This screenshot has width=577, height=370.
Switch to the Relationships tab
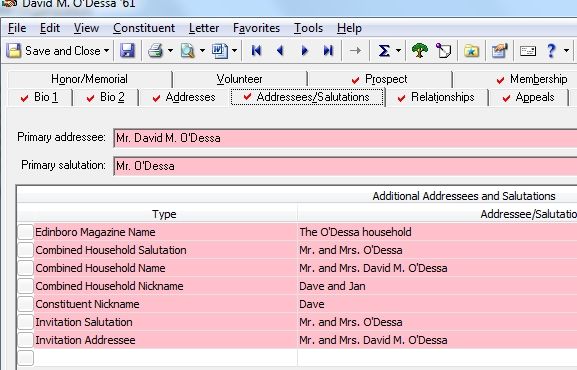437,97
